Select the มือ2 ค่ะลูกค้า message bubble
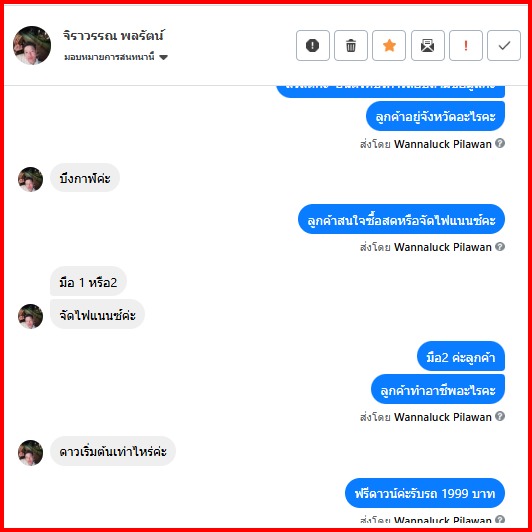 (x=461, y=356)
